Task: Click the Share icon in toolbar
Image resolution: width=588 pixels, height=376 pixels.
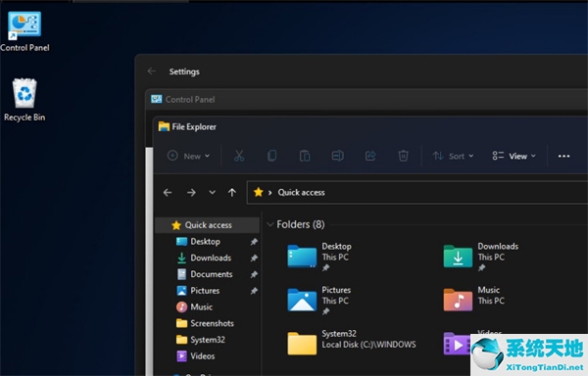Action: point(370,156)
